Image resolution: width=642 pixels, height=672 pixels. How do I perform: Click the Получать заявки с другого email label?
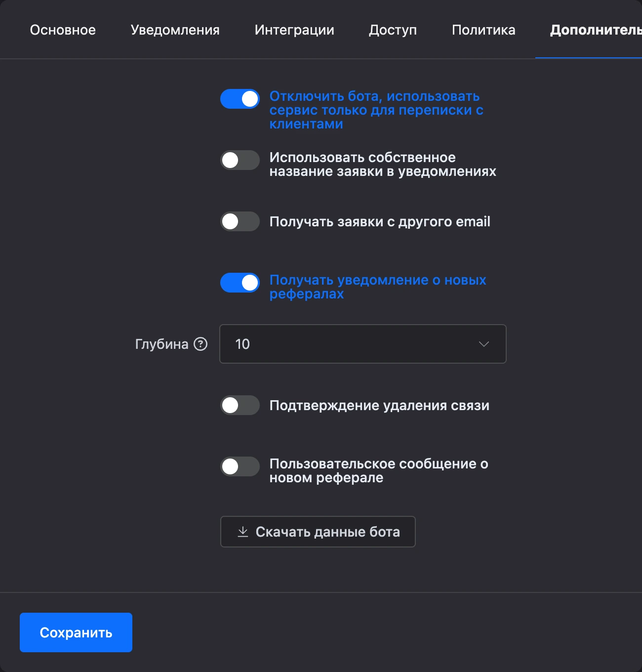click(x=380, y=221)
